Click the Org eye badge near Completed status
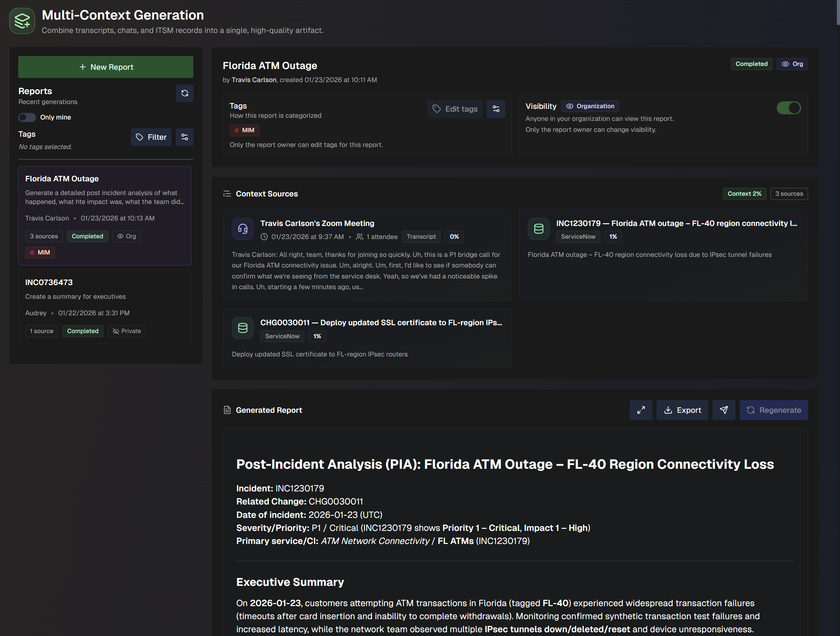Image resolution: width=840 pixels, height=636 pixels. point(792,64)
